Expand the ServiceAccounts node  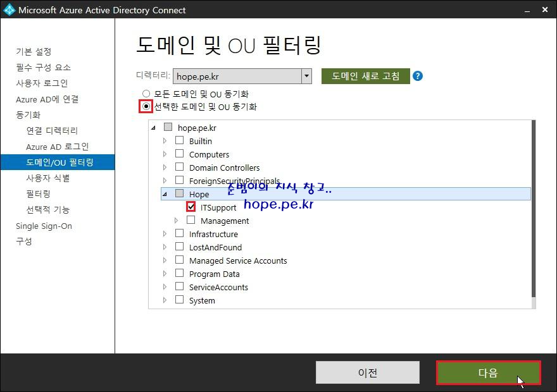coord(165,286)
